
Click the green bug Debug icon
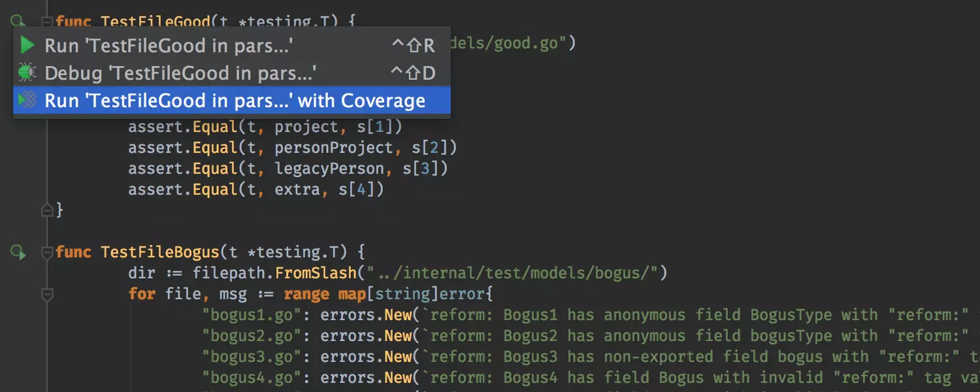[x=27, y=73]
